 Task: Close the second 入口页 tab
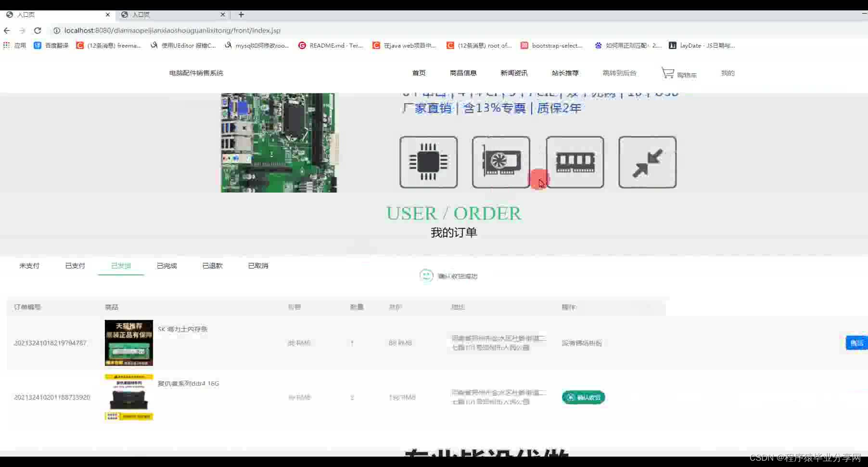pos(222,14)
